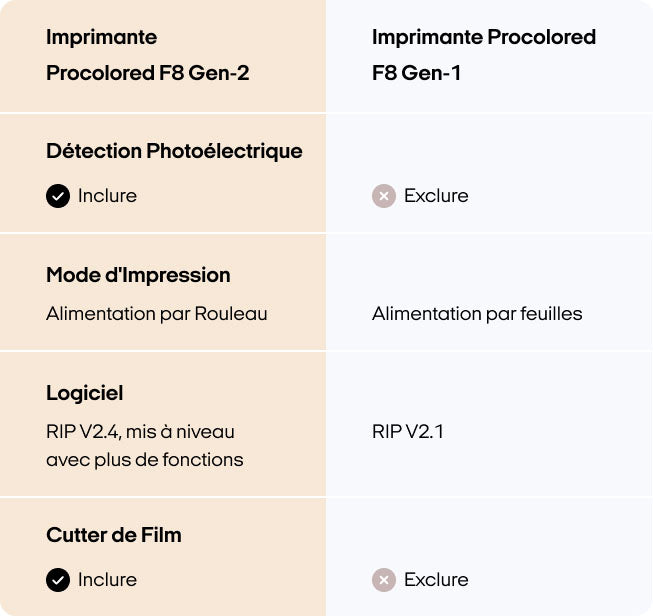Click Inclure label under Détection Photoélectrique
This screenshot has height=616, width=653.
pos(107,196)
